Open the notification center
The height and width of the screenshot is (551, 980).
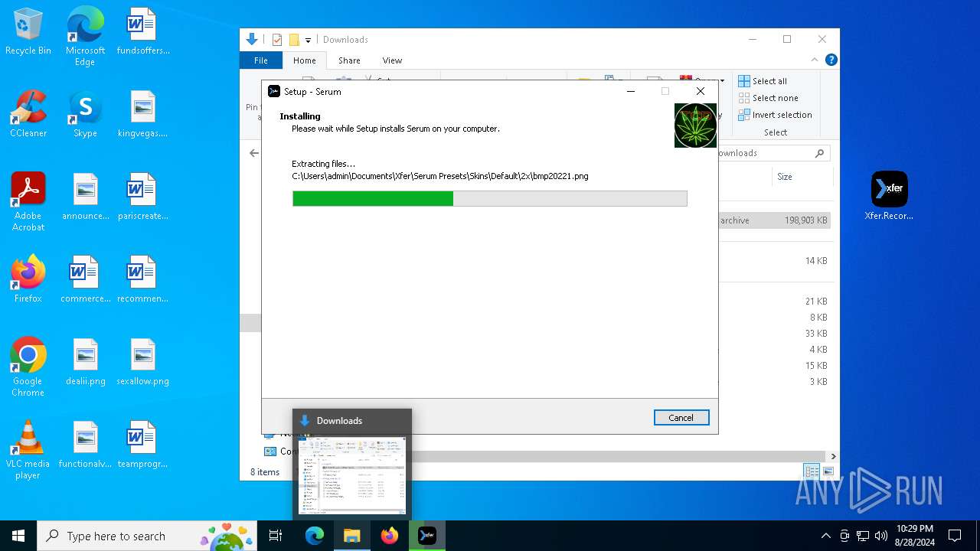pos(955,536)
